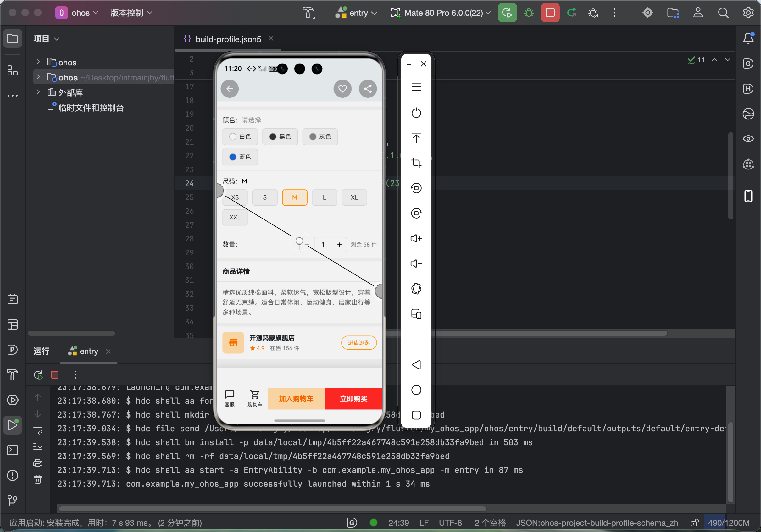
Task: Switch to build-profile.json5 editor tab
Action: tap(228, 39)
